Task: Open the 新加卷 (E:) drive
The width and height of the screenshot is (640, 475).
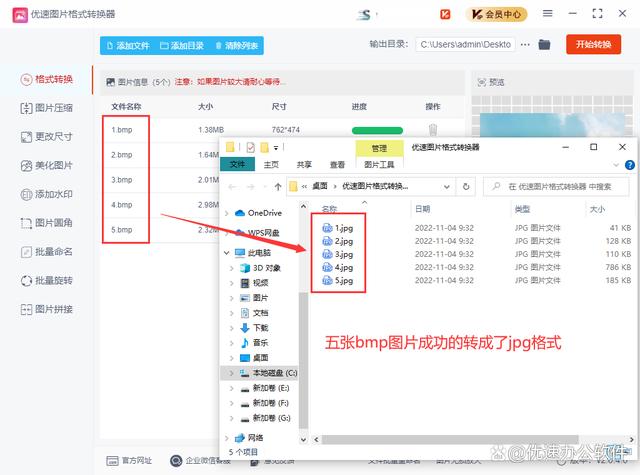Action: (x=265, y=388)
